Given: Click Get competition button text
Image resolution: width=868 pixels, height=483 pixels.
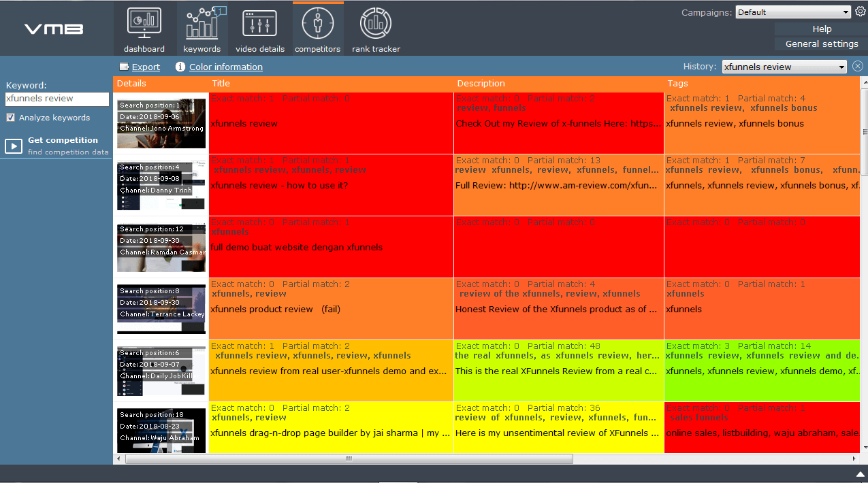Looking at the screenshot, I should [63, 140].
